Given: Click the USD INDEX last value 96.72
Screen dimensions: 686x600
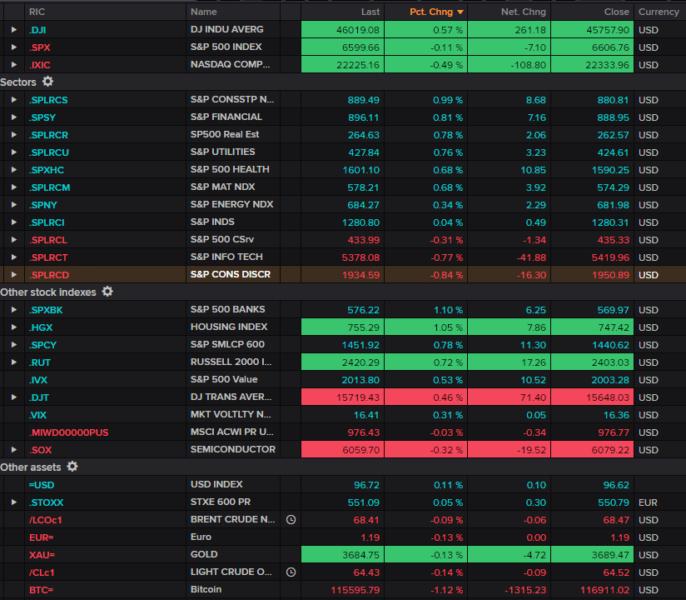Looking at the screenshot, I should pyautogui.click(x=367, y=485).
